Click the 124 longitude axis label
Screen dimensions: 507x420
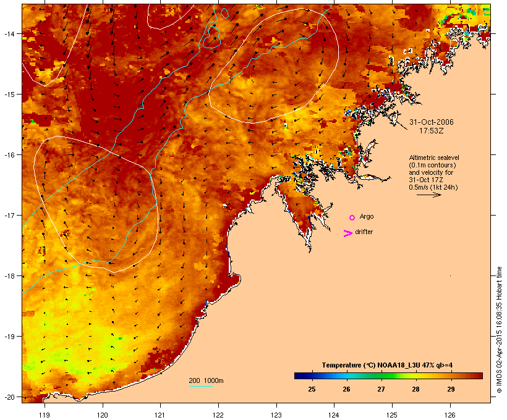(334, 415)
